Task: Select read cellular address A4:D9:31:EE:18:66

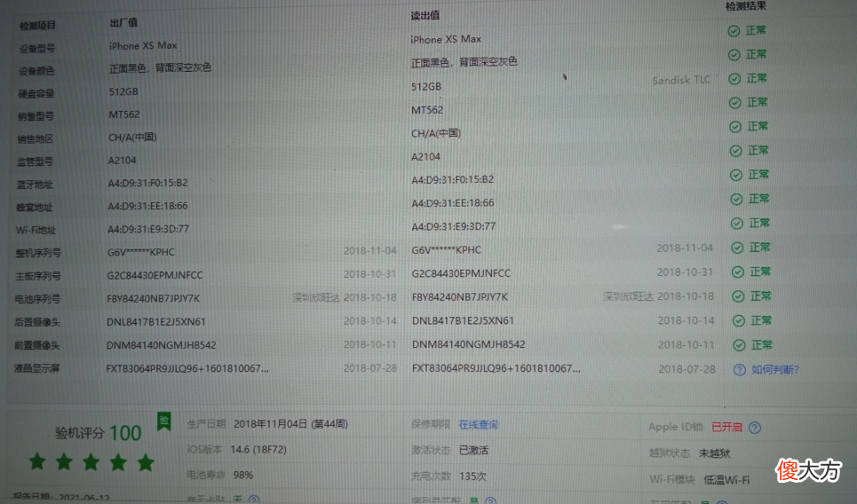Action: pos(453,203)
